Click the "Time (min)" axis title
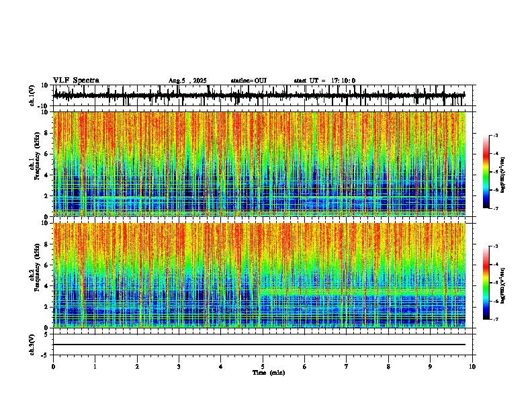Screen dimensions: 532x411 point(269,373)
